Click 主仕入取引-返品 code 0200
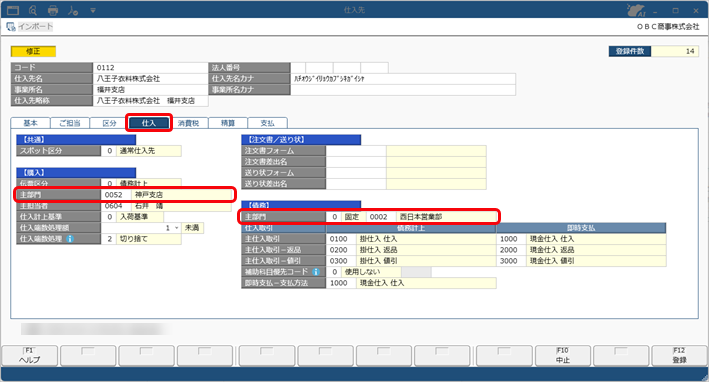This screenshot has width=709, height=382. (341, 250)
